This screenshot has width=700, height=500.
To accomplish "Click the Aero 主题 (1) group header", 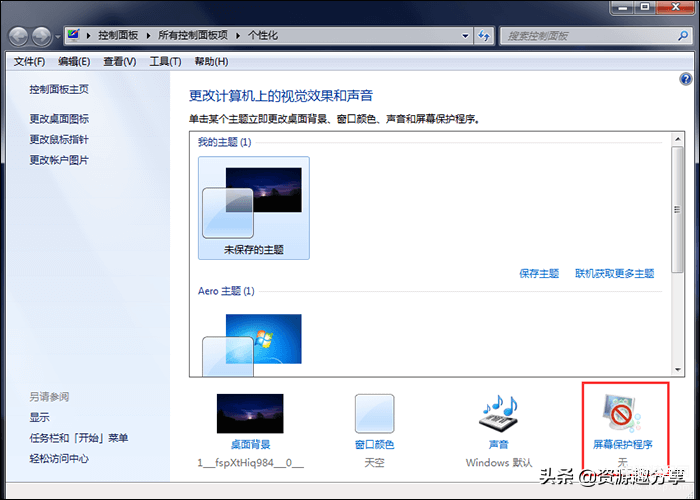I will click(x=226, y=291).
